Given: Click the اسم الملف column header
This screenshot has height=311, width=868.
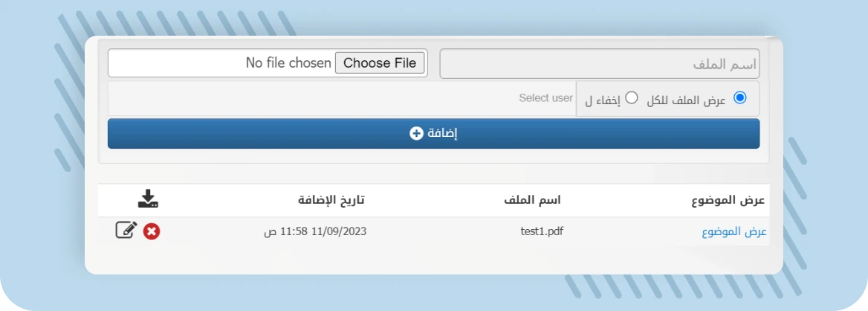Looking at the screenshot, I should click(x=534, y=201).
